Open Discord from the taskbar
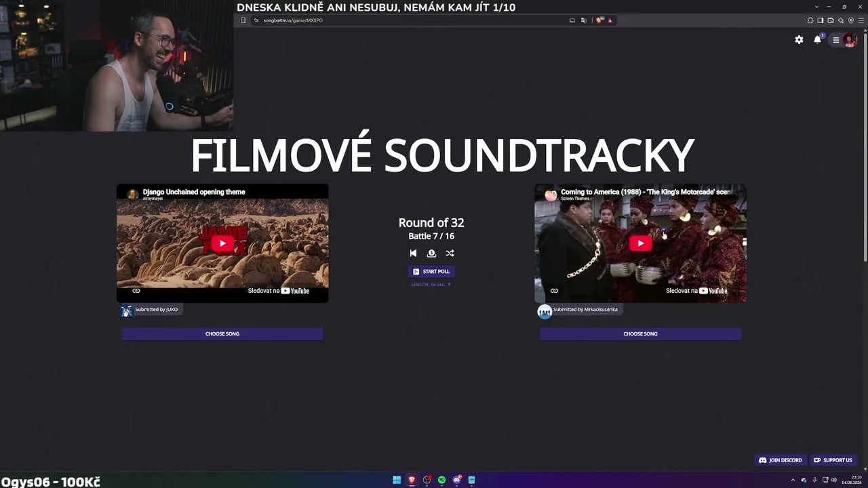 pyautogui.click(x=456, y=480)
